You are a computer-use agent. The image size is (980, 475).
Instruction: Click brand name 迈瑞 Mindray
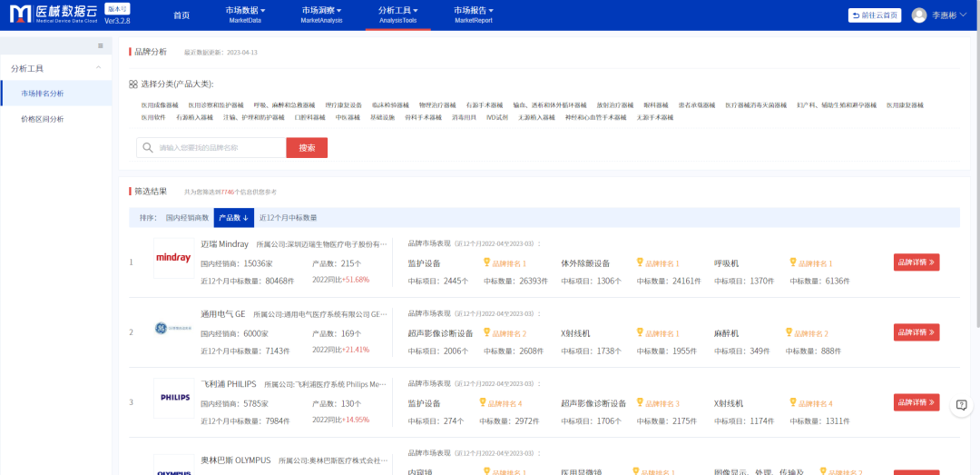(224, 244)
